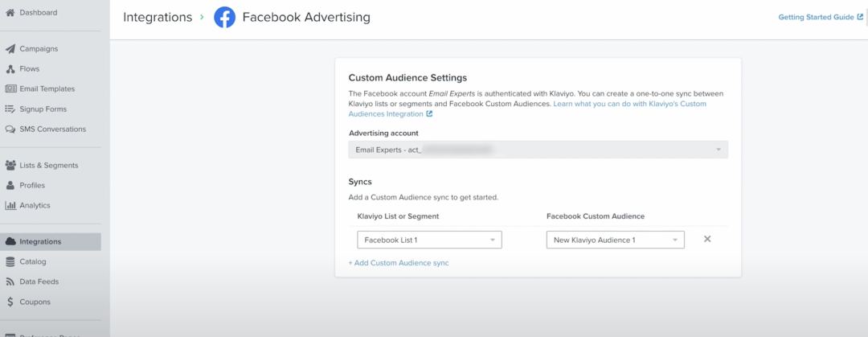The width and height of the screenshot is (868, 337).
Task: Click the Coupons dollar sign icon
Action: 10,302
